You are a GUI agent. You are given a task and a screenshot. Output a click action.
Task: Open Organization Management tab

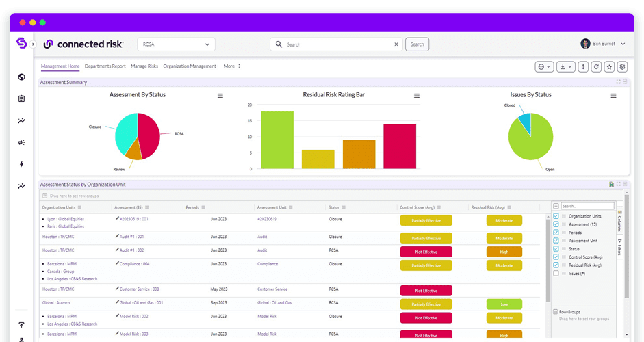click(190, 66)
